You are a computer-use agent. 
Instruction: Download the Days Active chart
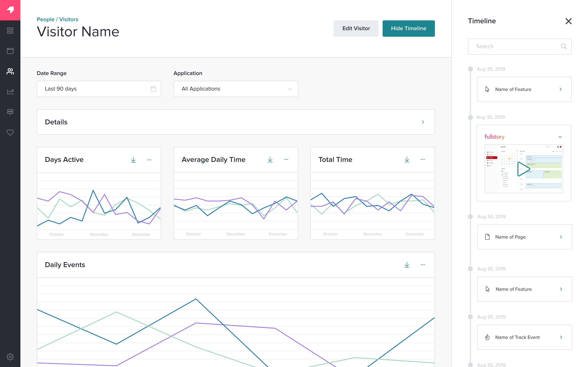[133, 160]
